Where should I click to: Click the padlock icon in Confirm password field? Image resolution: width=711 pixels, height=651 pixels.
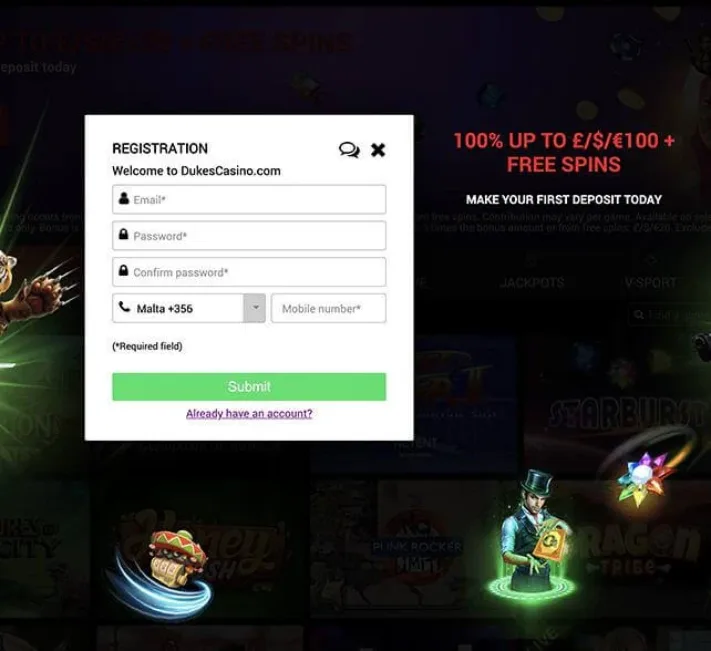[123, 270]
